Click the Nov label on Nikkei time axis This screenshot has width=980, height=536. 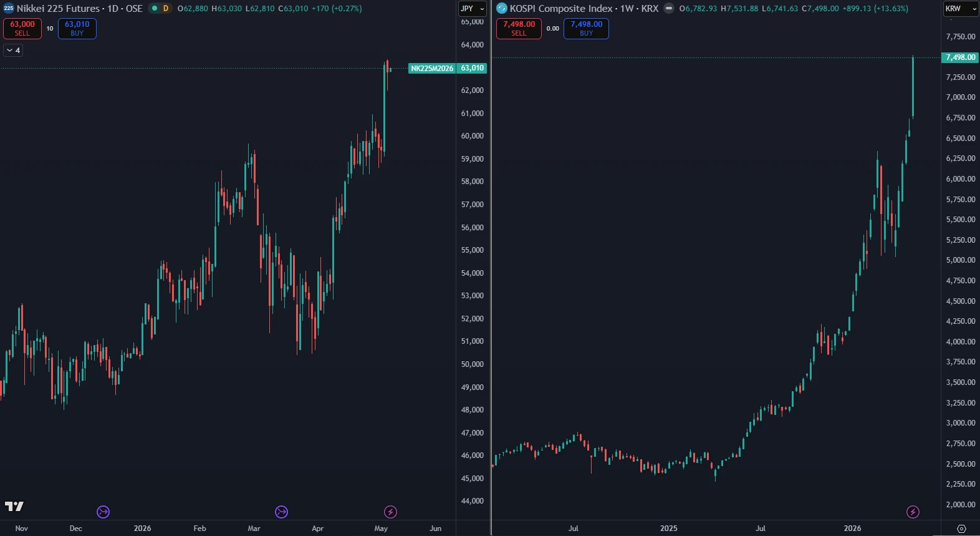pyautogui.click(x=22, y=529)
